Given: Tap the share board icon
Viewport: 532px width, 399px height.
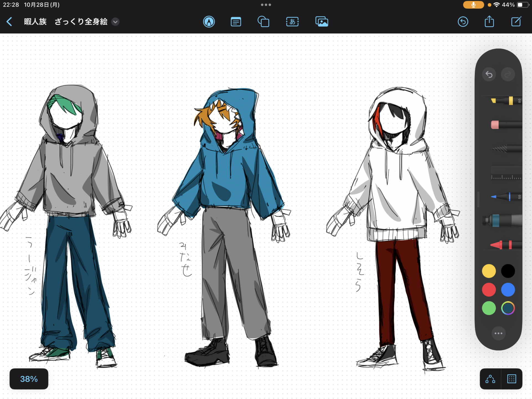Looking at the screenshot, I should 489,22.
